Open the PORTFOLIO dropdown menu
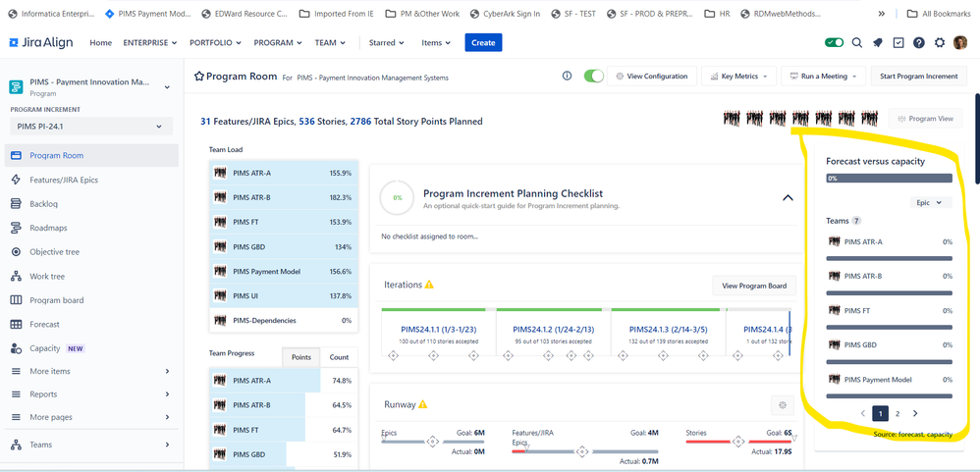Viewport: 980px width, 472px height. click(215, 42)
